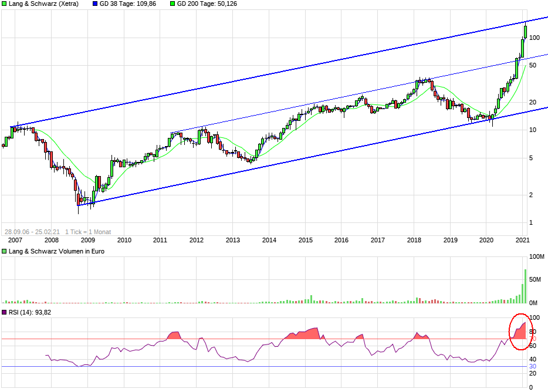Click the 2017 year label on the time axis
This screenshot has height=392, width=548.
(378, 240)
